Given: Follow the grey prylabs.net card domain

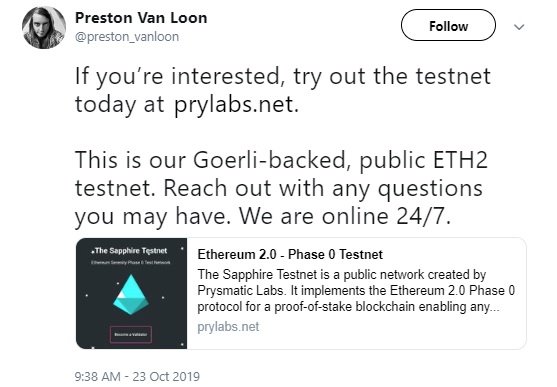Looking at the screenshot, I should [228, 327].
